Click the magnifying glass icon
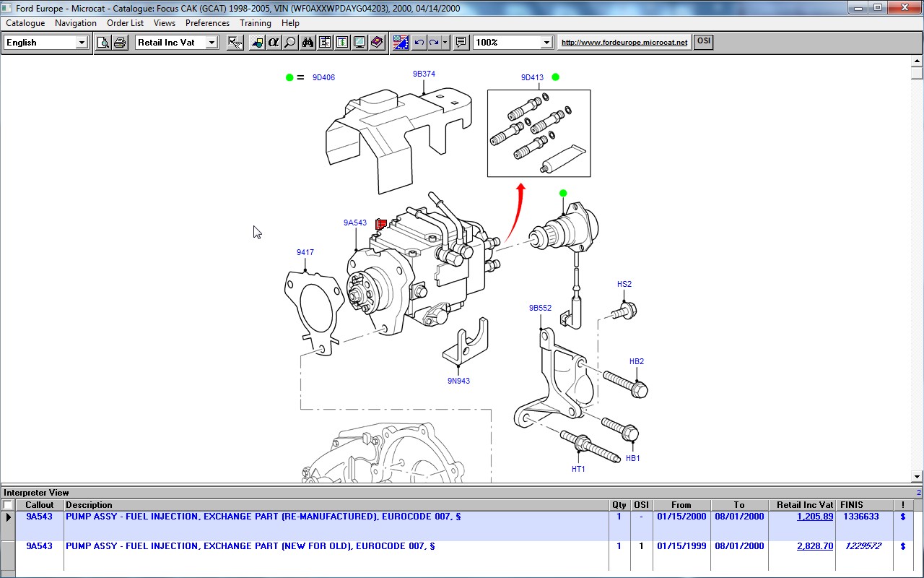 [x=290, y=43]
